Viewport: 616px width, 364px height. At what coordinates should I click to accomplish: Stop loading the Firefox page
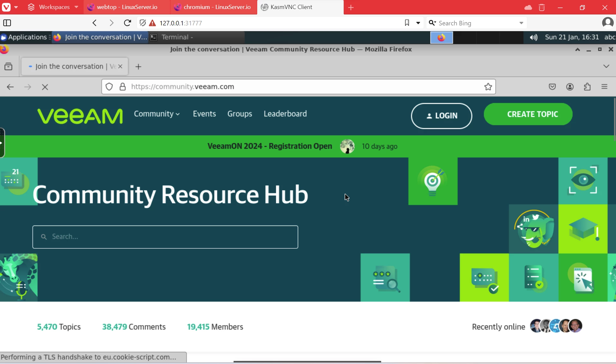(x=45, y=87)
